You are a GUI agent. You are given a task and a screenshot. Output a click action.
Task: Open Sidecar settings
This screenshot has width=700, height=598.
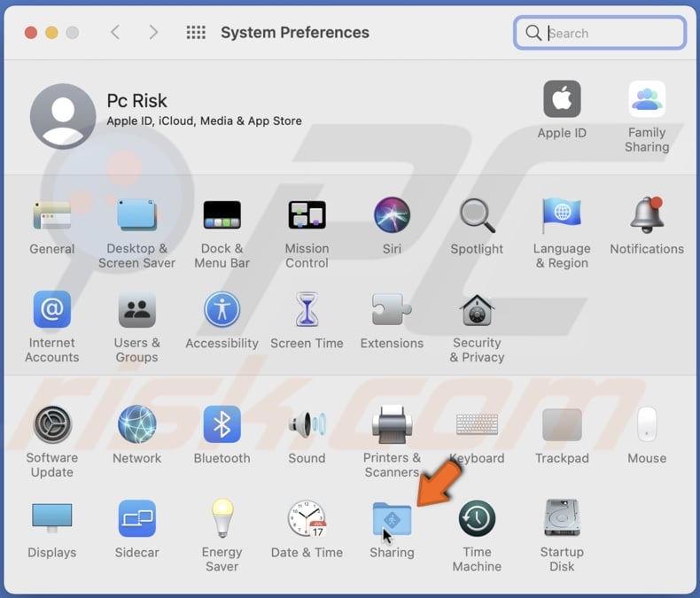136,520
